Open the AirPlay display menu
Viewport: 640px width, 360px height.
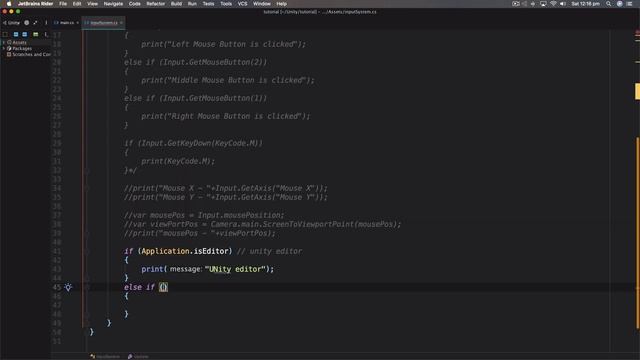(x=543, y=4)
